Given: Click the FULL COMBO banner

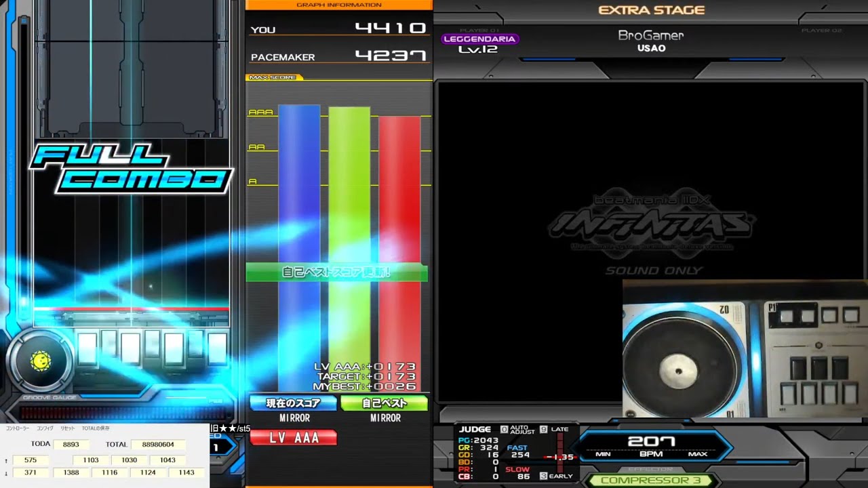Looking at the screenshot, I should click(132, 169).
